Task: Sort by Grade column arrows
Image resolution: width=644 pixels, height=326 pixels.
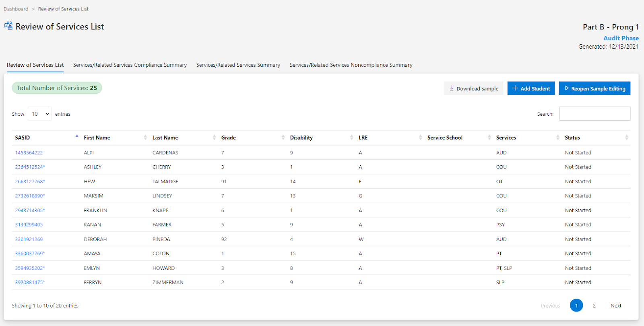Action: [x=283, y=137]
